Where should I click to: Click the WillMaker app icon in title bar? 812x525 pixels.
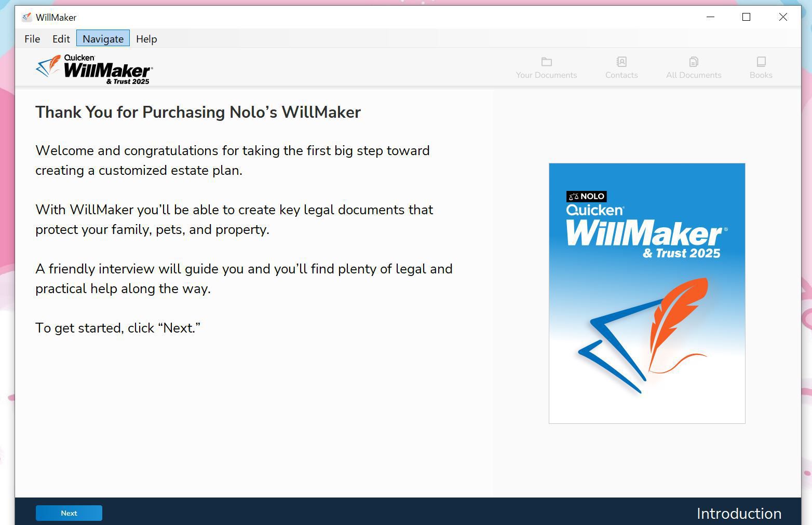(27, 17)
